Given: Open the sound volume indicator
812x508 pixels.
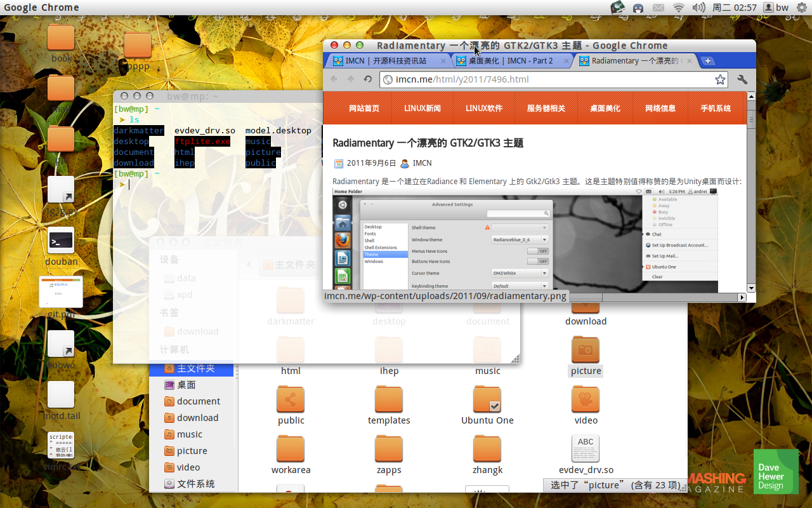Looking at the screenshot, I should pyautogui.click(x=698, y=8).
